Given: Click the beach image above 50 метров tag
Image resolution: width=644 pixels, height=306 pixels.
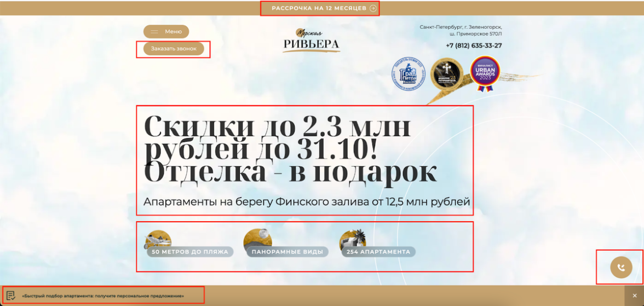Looking at the screenshot, I should click(158, 238).
